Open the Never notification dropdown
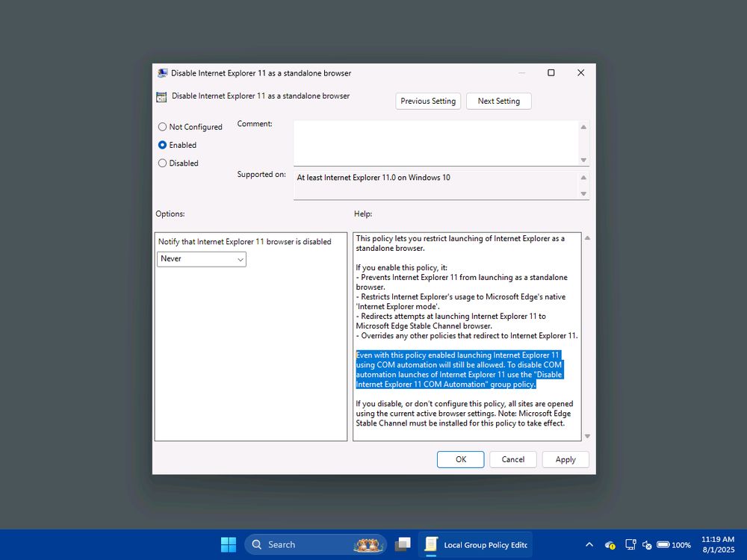The width and height of the screenshot is (747, 560). (201, 259)
